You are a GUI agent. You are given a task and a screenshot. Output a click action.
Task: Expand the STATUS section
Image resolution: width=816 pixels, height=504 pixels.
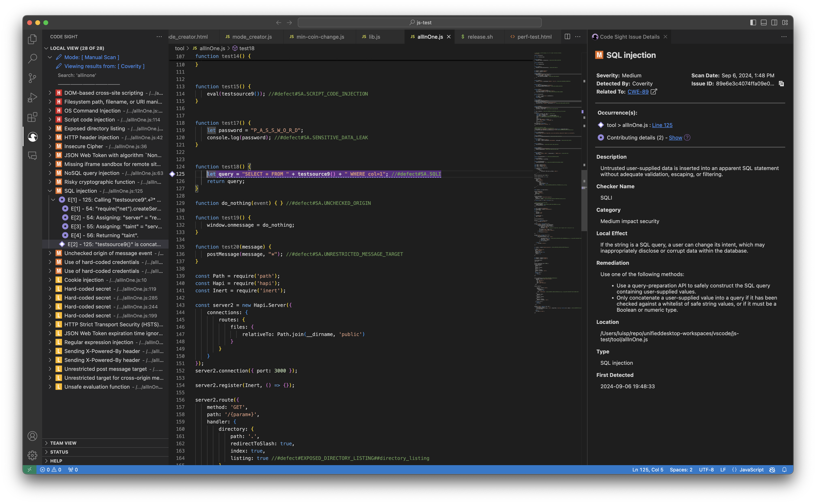46,452
